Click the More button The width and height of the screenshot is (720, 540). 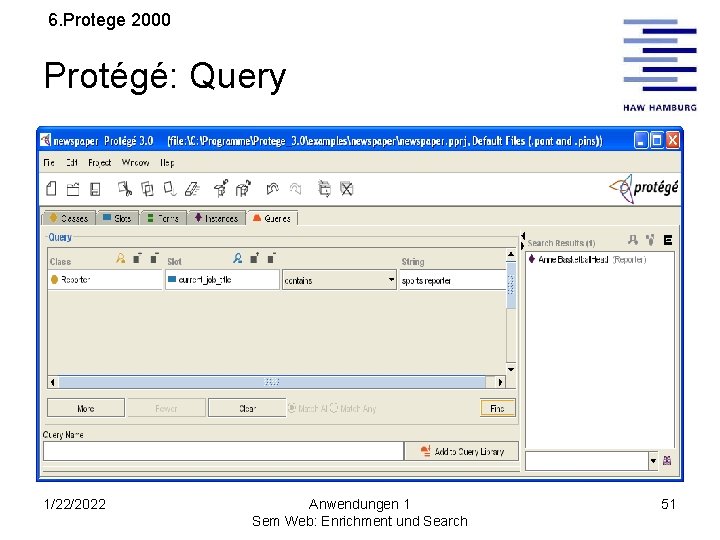click(86, 408)
